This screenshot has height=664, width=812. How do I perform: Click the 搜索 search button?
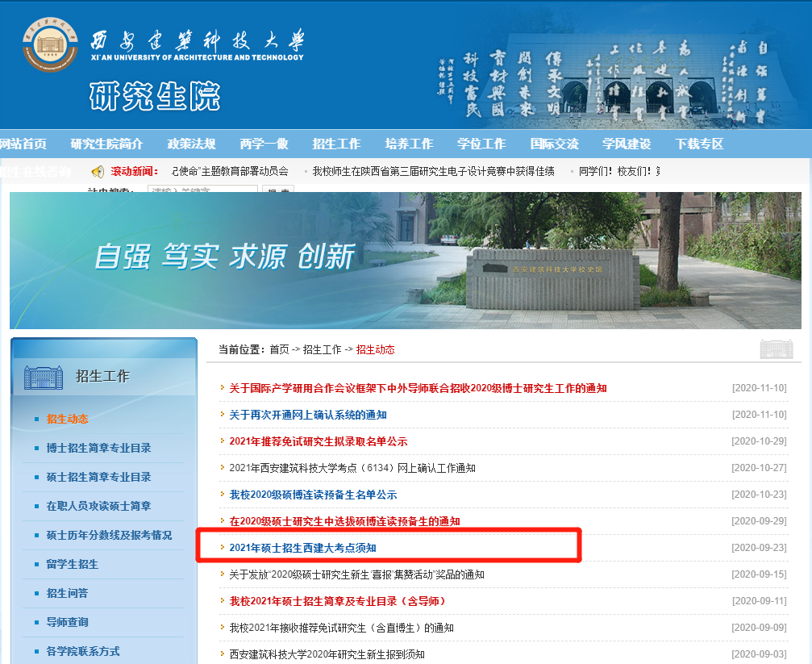277,188
